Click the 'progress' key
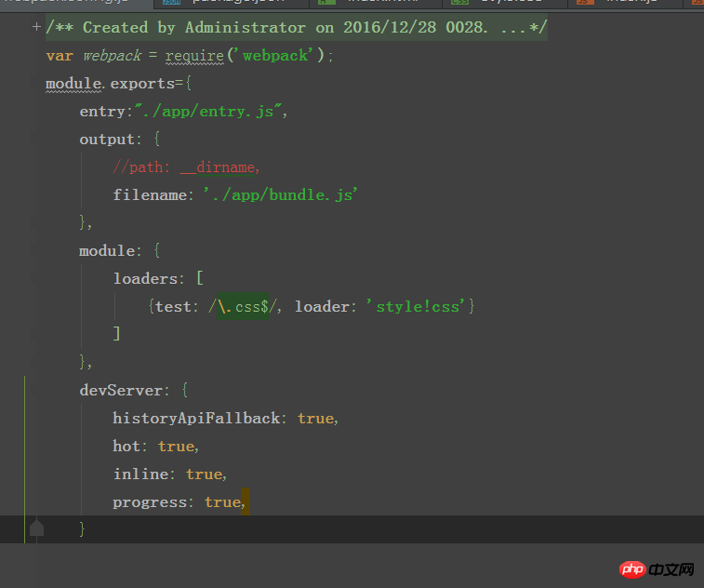Screen dimensions: 704x588 [150, 502]
